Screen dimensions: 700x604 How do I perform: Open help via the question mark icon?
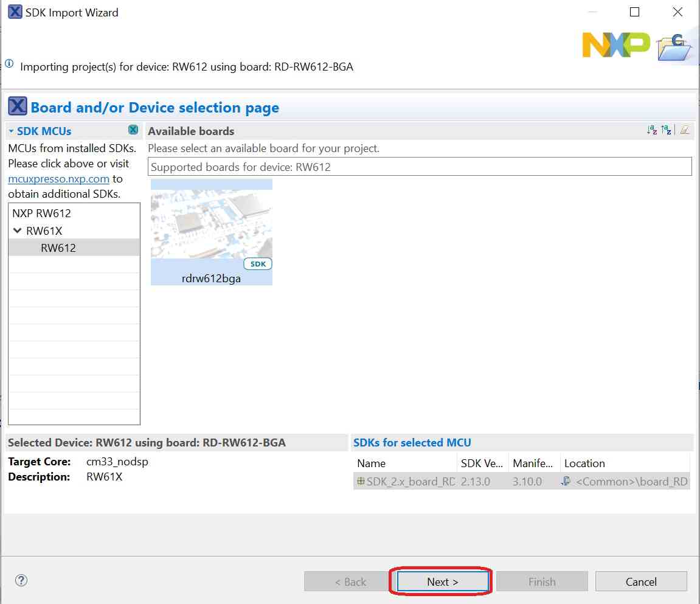click(21, 580)
